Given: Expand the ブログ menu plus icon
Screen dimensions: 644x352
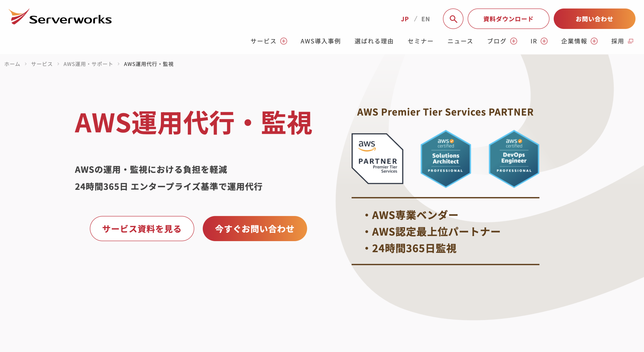Looking at the screenshot, I should (514, 41).
